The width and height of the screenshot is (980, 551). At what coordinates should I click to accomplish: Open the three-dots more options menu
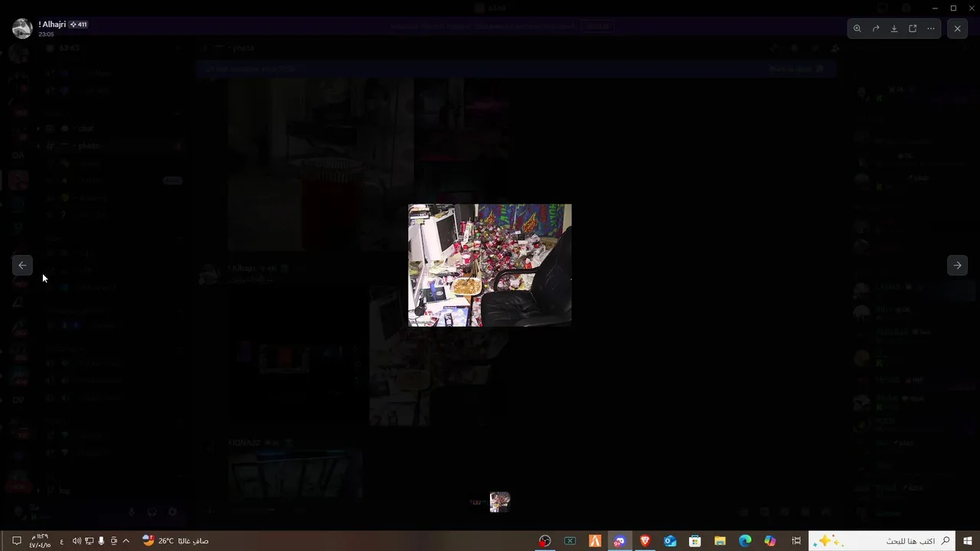(x=931, y=28)
